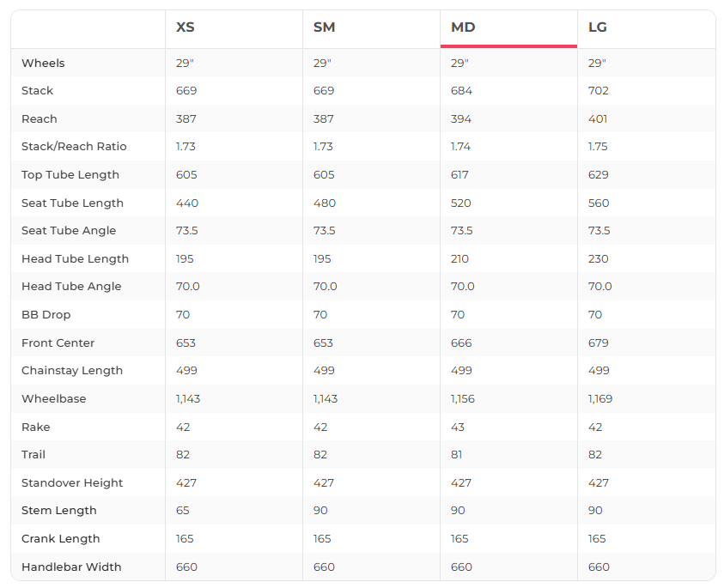Screen dimensions: 724x588
Task: Select the LG Front Center value 679
Action: 599,343
